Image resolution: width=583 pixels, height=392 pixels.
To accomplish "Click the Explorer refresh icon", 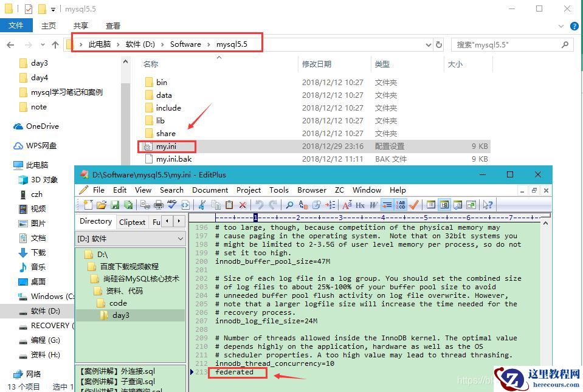I will pyautogui.click(x=439, y=44).
